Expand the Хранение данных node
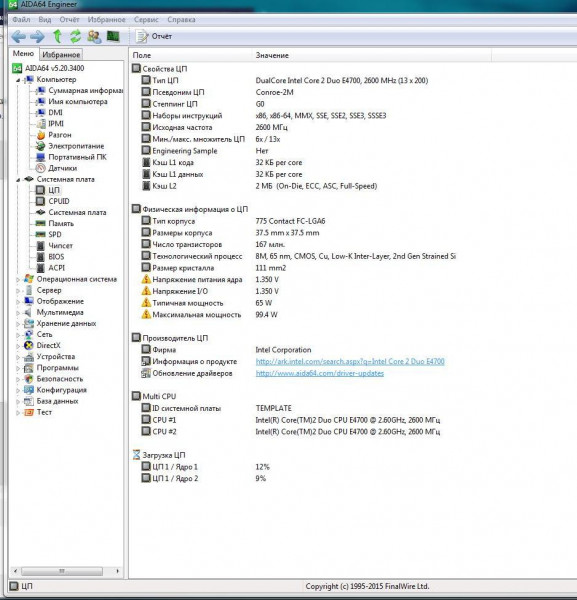The width and height of the screenshot is (577, 600). click(18, 324)
